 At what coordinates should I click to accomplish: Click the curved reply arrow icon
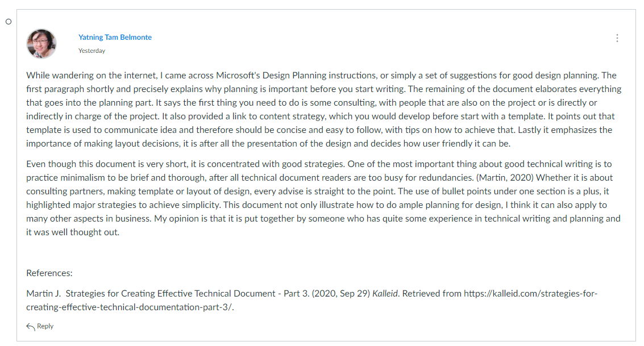(30, 326)
